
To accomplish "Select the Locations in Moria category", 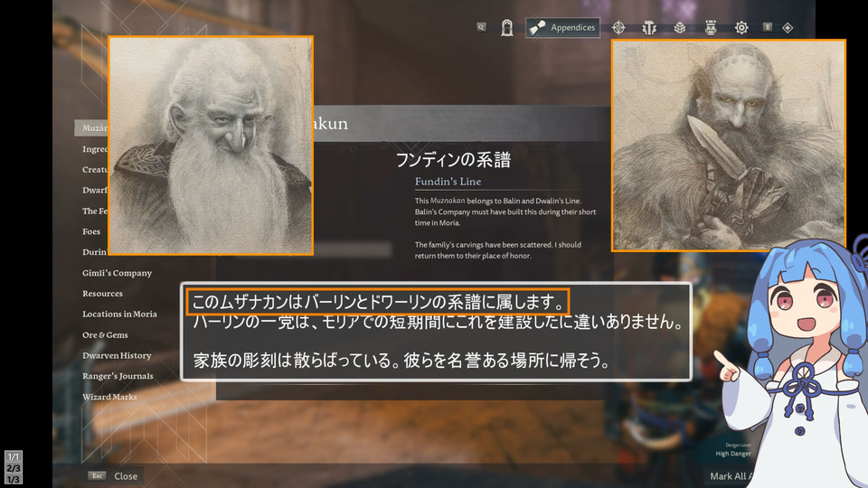I will pyautogui.click(x=119, y=314).
